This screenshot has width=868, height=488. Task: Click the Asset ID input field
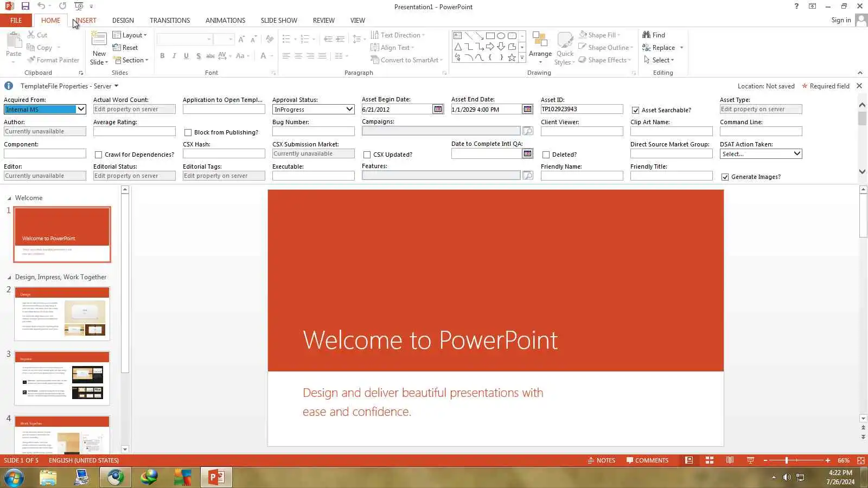tap(582, 109)
